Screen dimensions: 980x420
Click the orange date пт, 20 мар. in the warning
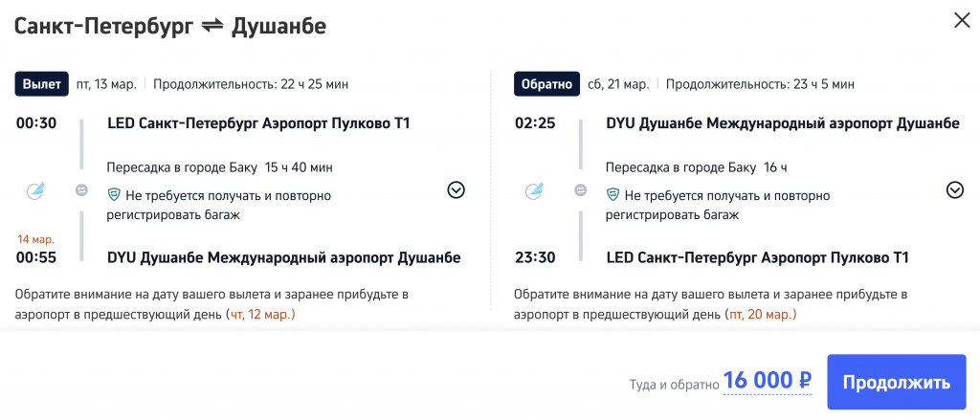click(761, 314)
